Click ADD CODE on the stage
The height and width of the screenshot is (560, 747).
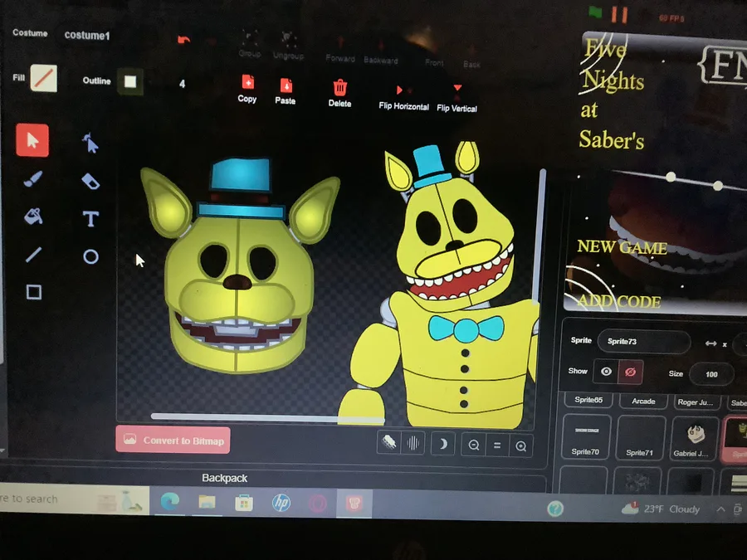click(x=619, y=301)
